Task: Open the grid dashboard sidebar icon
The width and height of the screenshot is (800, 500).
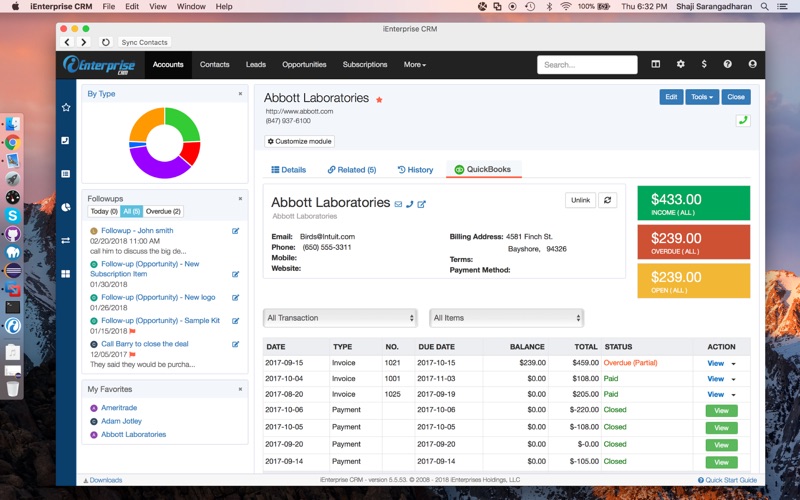Action: 66,274
